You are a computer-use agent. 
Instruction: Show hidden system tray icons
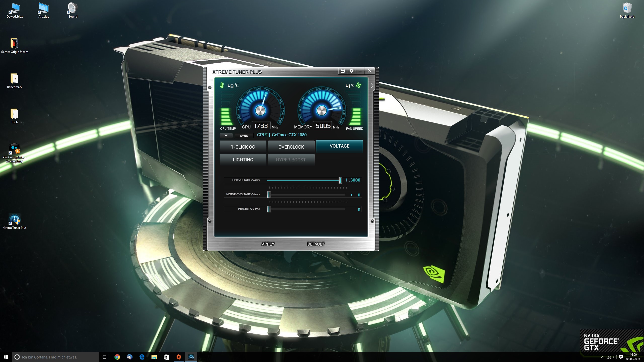(x=602, y=357)
